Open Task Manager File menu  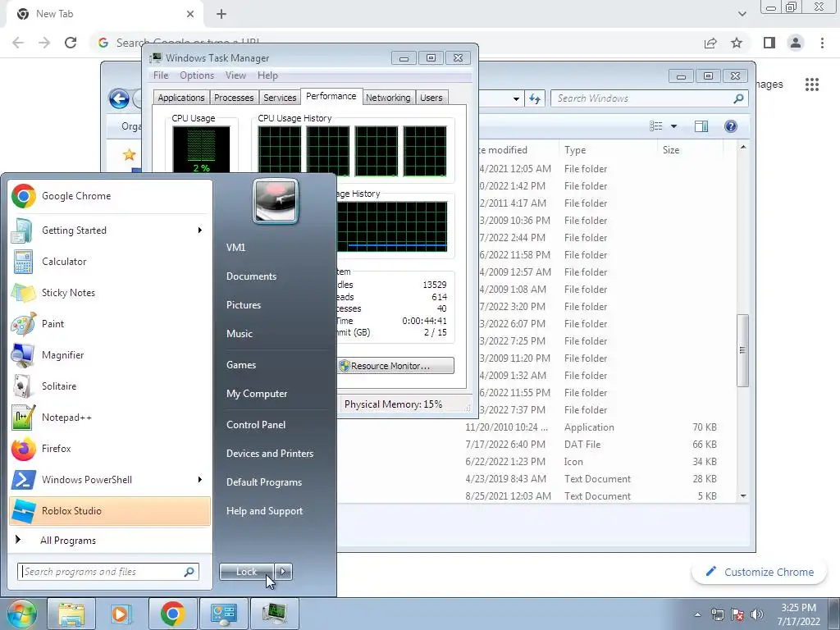point(161,75)
